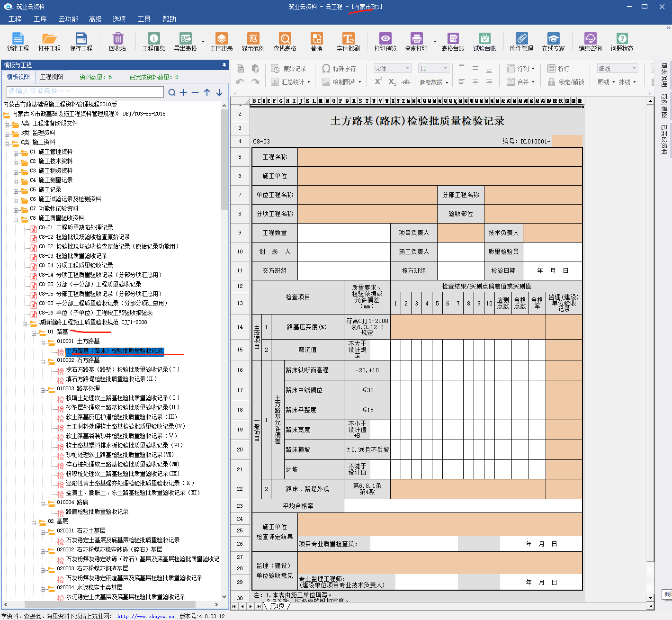
Task: Open a project with 打开工程
Action: click(49, 42)
